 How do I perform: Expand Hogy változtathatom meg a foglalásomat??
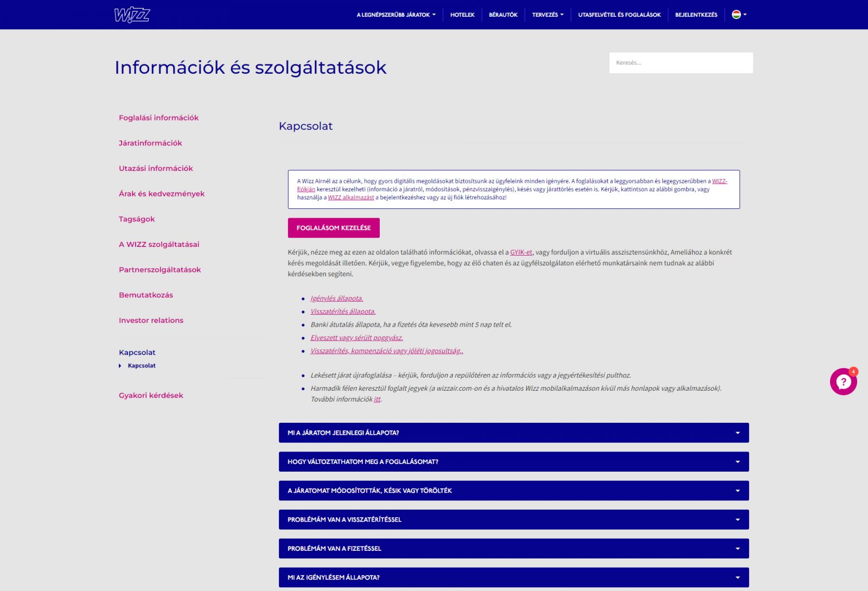[514, 462]
